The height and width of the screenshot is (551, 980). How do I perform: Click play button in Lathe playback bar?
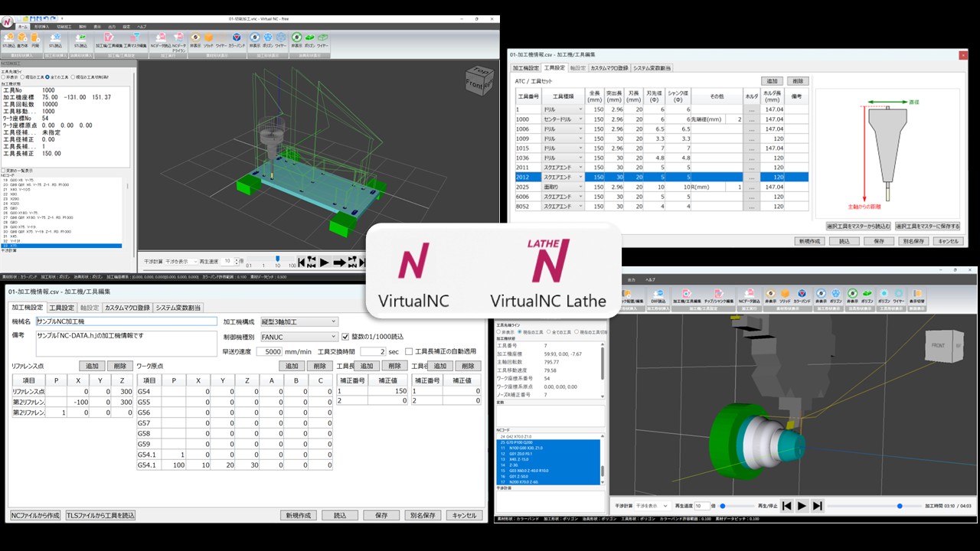coord(802,505)
